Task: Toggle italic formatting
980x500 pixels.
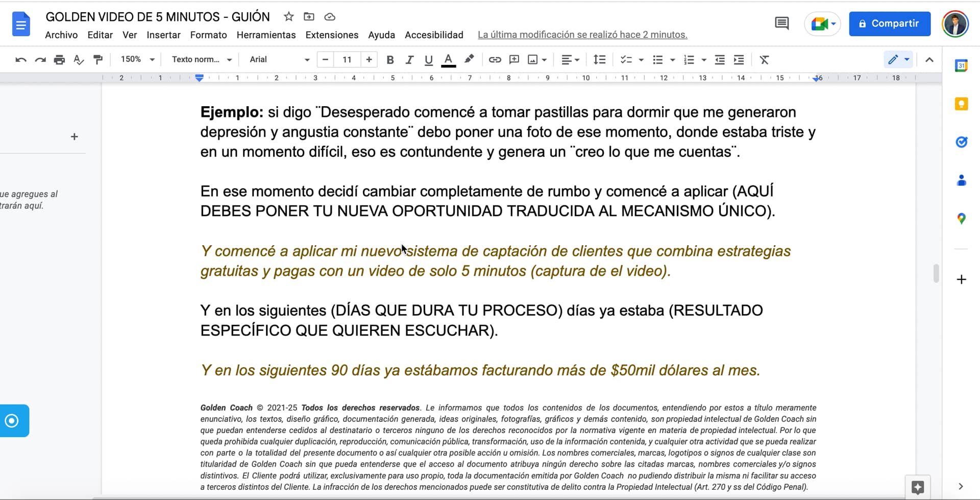Action: (409, 59)
